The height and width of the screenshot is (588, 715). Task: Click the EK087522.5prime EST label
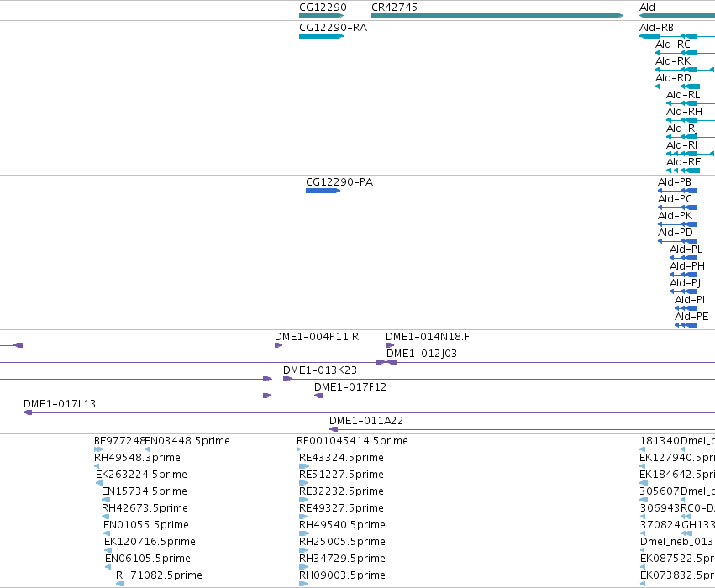(677, 559)
